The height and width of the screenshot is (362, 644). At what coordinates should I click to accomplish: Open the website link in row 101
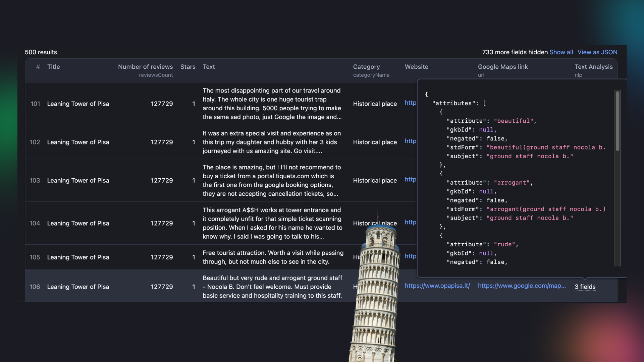[410, 103]
